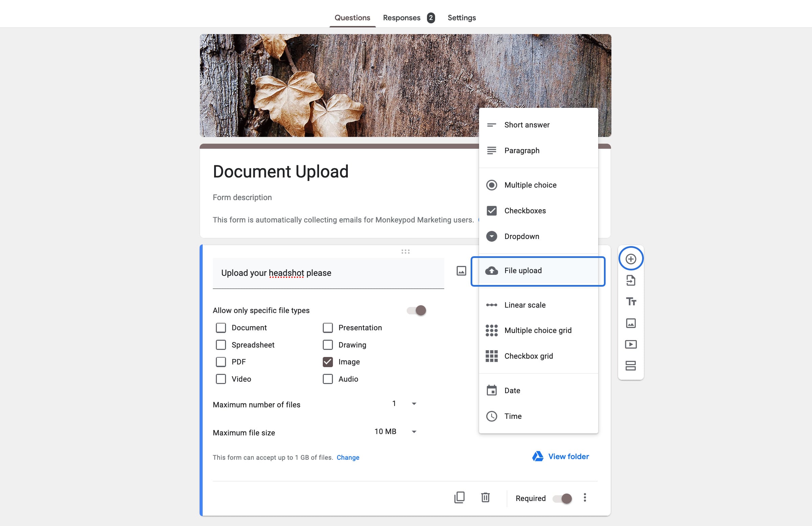Viewport: 812px width, 526px height.
Task: Enable the Required toggle
Action: coord(561,498)
